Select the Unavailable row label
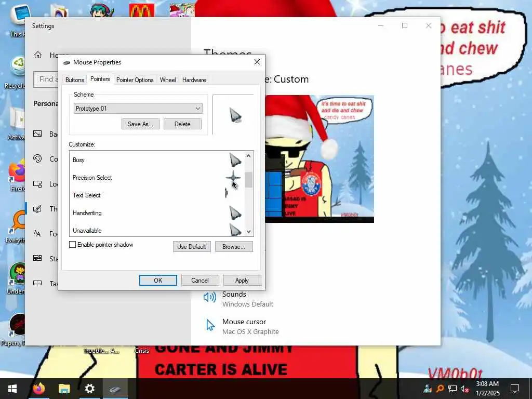The width and height of the screenshot is (532, 399). point(87,230)
